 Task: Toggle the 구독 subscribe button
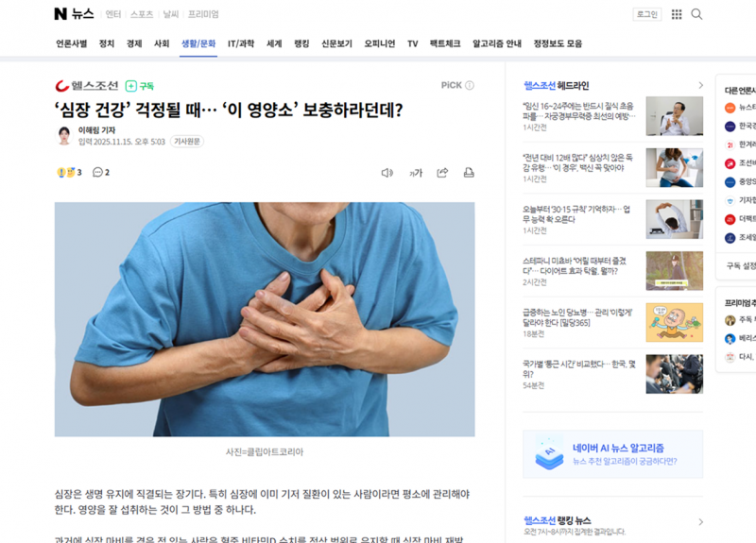coord(139,86)
